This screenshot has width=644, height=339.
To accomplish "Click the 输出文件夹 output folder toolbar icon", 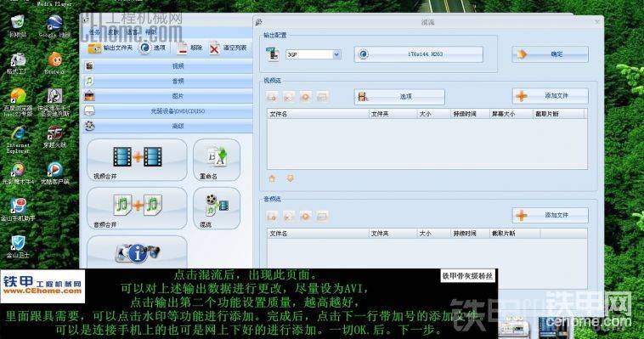I will pos(94,48).
